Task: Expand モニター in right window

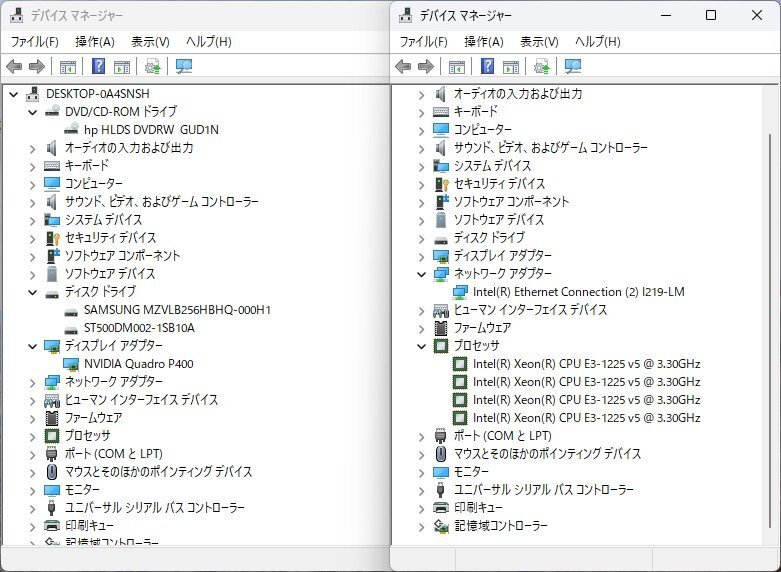Action: (x=421, y=472)
